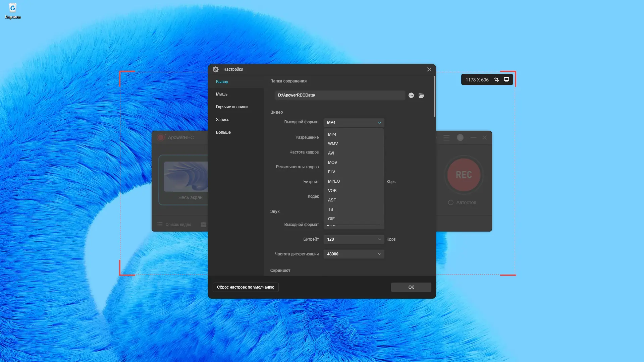Click the save folder path field
Screen dimensions: 644x362
[339, 95]
